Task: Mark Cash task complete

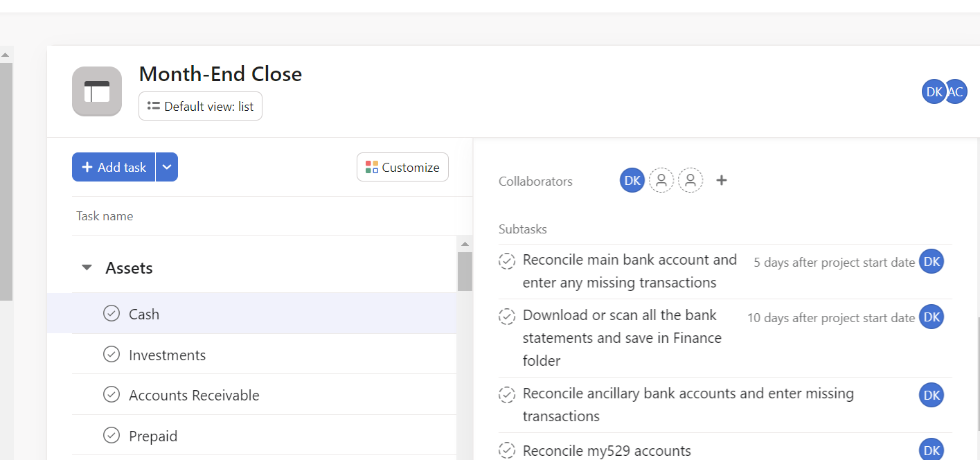Action: [112, 314]
